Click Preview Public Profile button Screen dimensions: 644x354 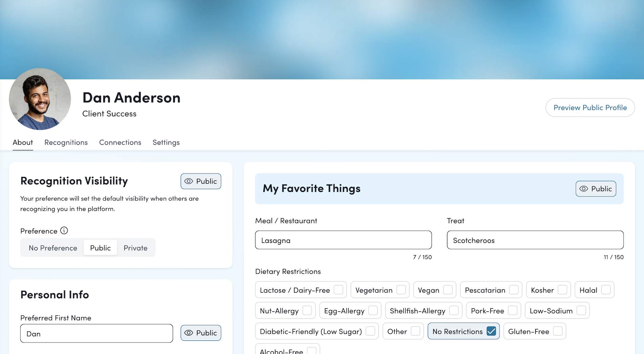tap(590, 108)
